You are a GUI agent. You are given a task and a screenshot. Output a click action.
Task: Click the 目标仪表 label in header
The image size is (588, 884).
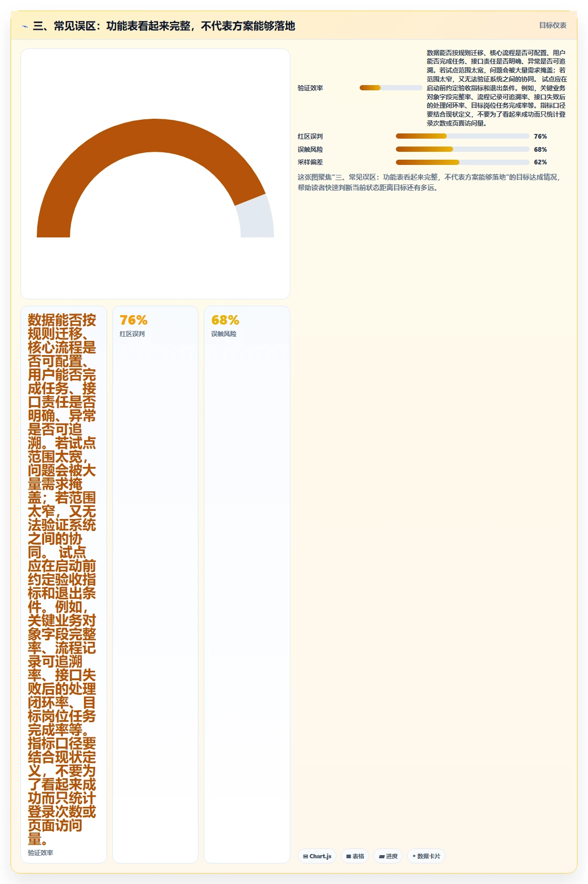(552, 25)
